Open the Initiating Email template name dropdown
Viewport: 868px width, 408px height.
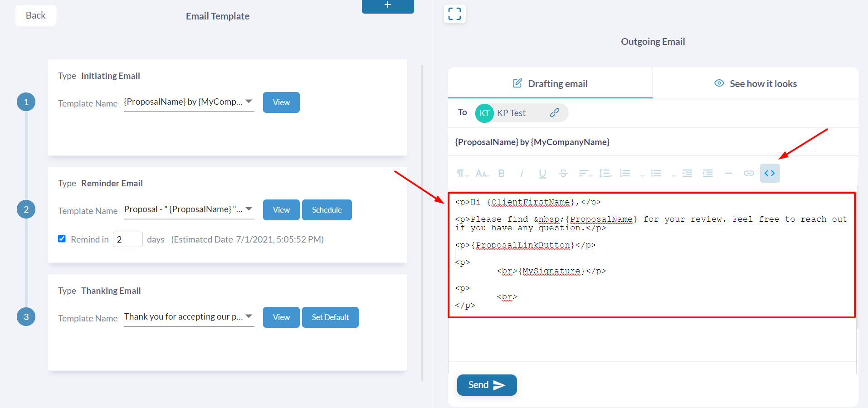[189, 102]
